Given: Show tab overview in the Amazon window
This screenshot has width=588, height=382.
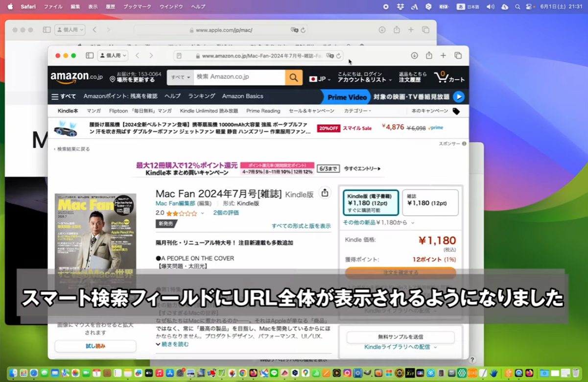Looking at the screenshot, I should coord(458,56).
